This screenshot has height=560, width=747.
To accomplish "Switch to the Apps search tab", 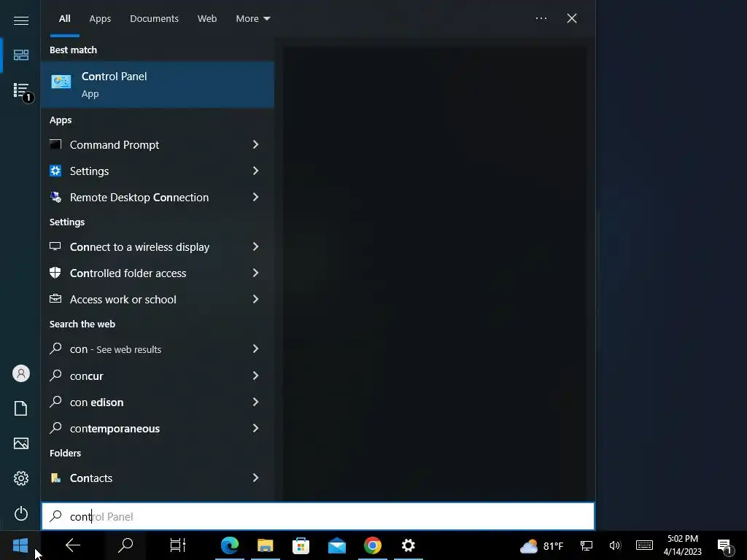I will click(100, 18).
